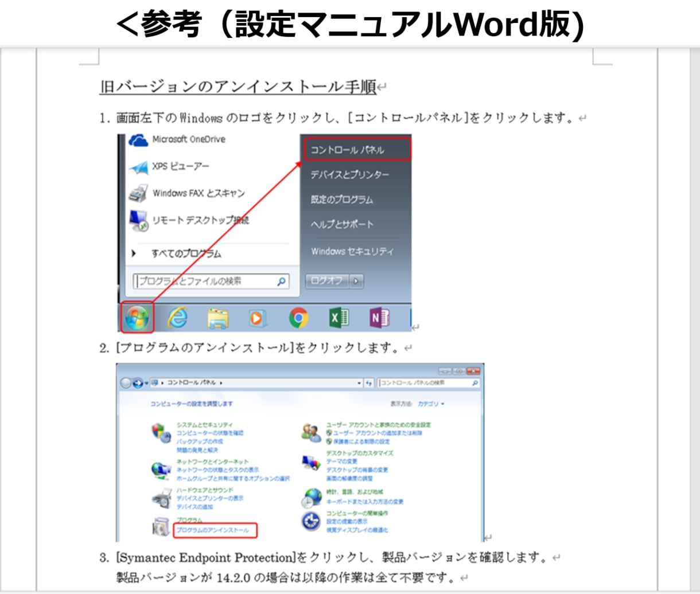Click the プログラムのアンインストール link

[213, 530]
